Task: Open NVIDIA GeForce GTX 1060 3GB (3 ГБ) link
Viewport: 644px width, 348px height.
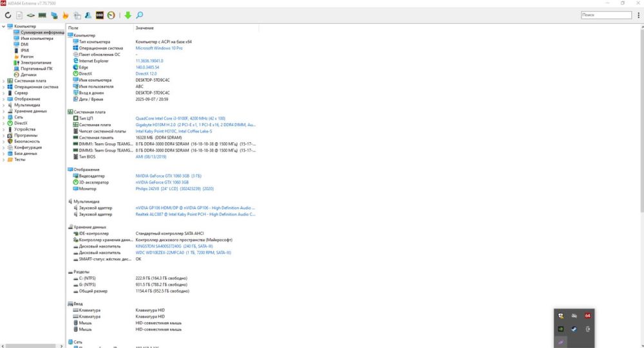Action: pyautogui.click(x=168, y=176)
